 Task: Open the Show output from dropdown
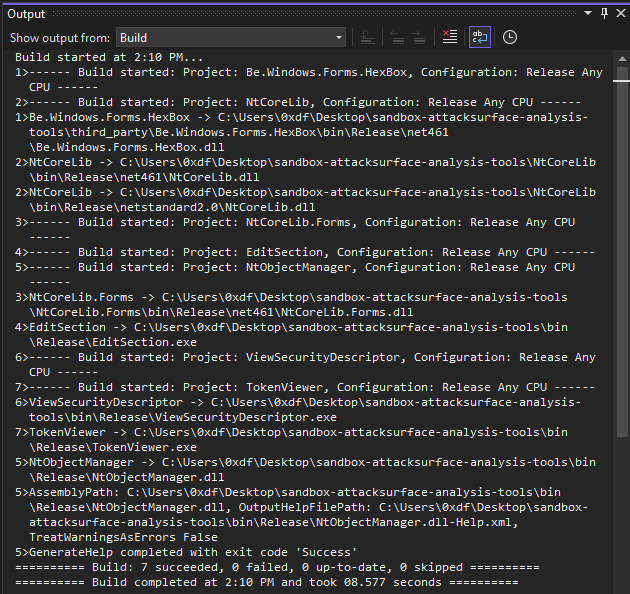(x=230, y=37)
